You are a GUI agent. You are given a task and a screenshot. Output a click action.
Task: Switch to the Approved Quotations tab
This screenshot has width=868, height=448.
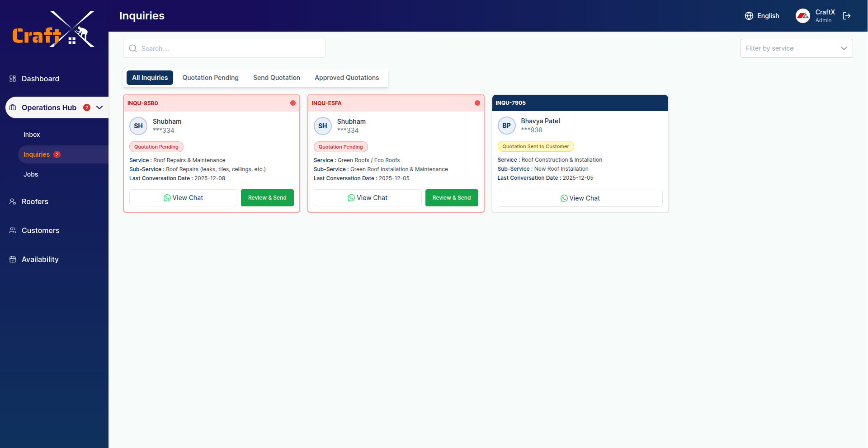tap(347, 78)
